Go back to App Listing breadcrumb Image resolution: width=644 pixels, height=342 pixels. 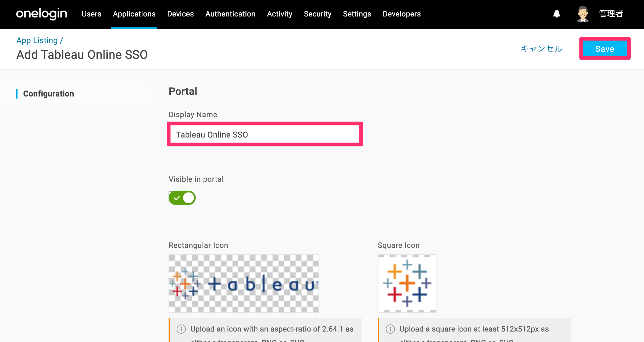pos(37,40)
